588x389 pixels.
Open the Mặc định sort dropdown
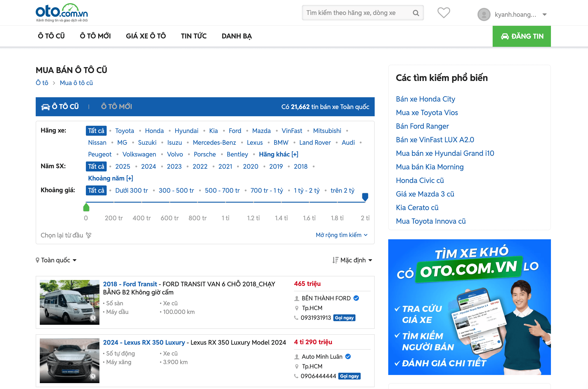353,260
